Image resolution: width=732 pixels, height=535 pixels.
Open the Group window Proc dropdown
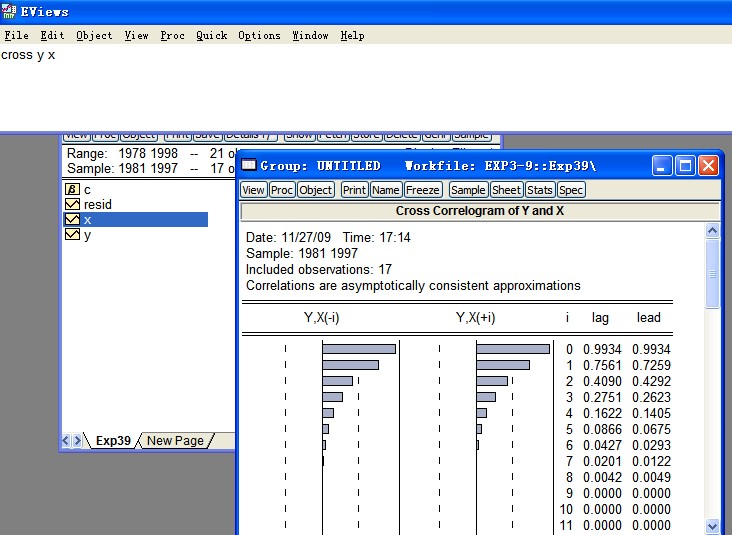pos(282,190)
